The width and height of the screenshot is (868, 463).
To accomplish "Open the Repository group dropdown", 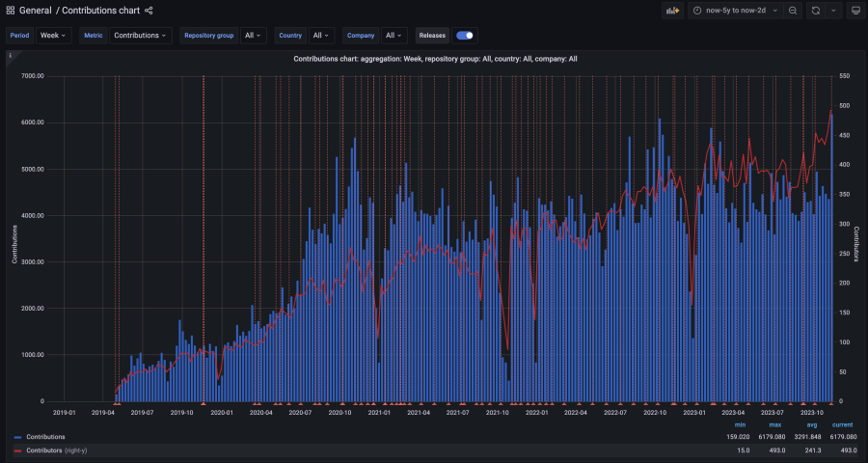I will [253, 36].
